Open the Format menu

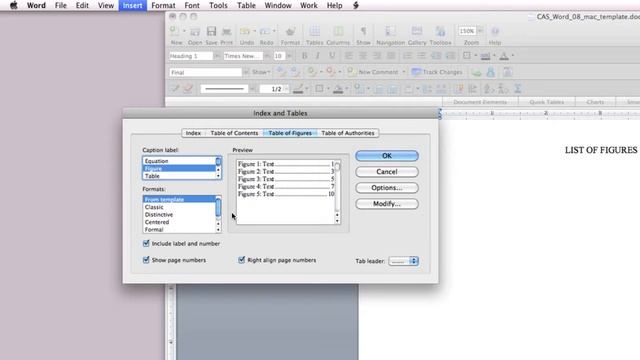coord(163,5)
